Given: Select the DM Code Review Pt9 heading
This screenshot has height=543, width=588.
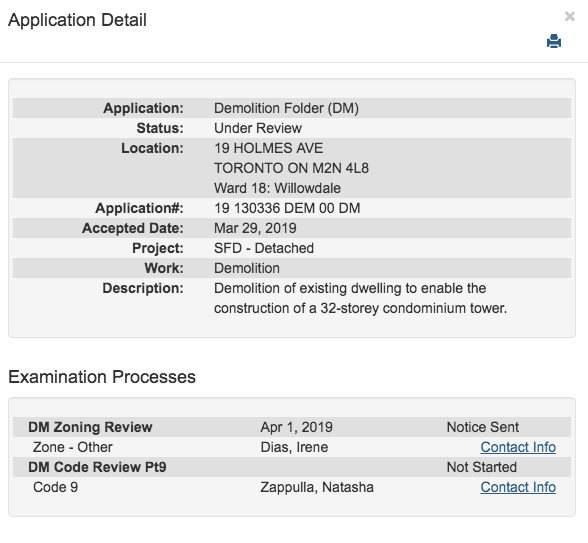Looking at the screenshot, I should coord(97,467).
